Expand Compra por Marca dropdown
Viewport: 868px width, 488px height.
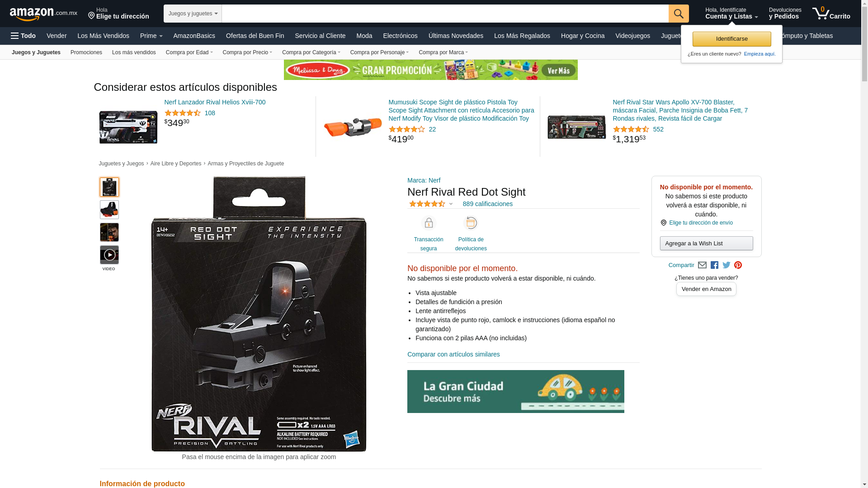tap(443, 52)
